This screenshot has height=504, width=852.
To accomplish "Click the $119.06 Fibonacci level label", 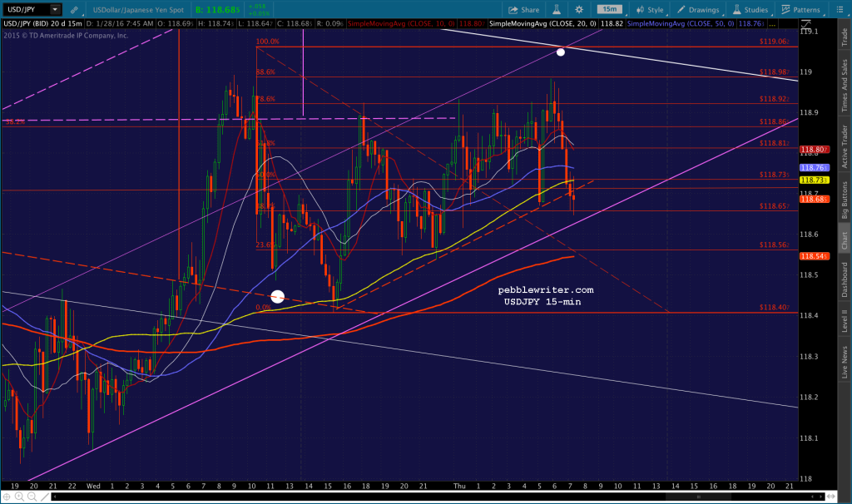I will 775,42.
